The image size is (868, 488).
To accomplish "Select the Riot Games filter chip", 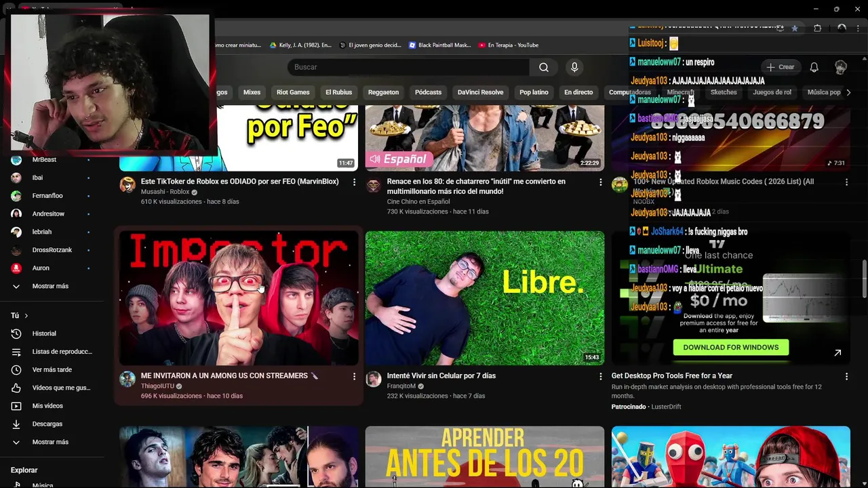I will click(293, 92).
